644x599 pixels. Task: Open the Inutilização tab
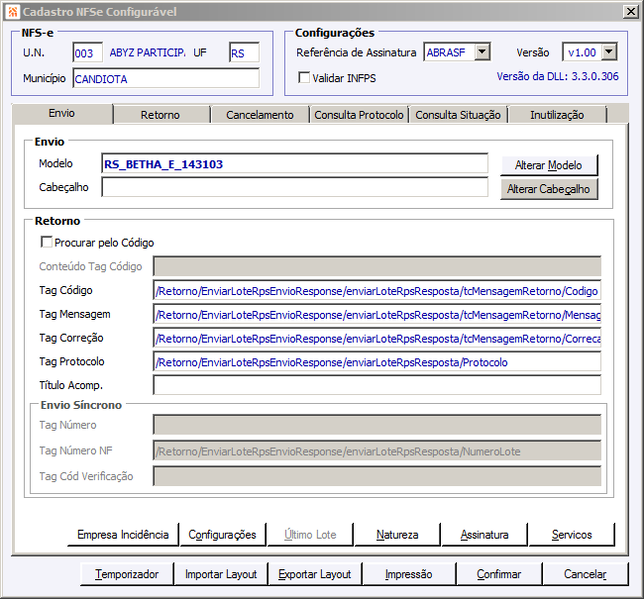pos(557,115)
